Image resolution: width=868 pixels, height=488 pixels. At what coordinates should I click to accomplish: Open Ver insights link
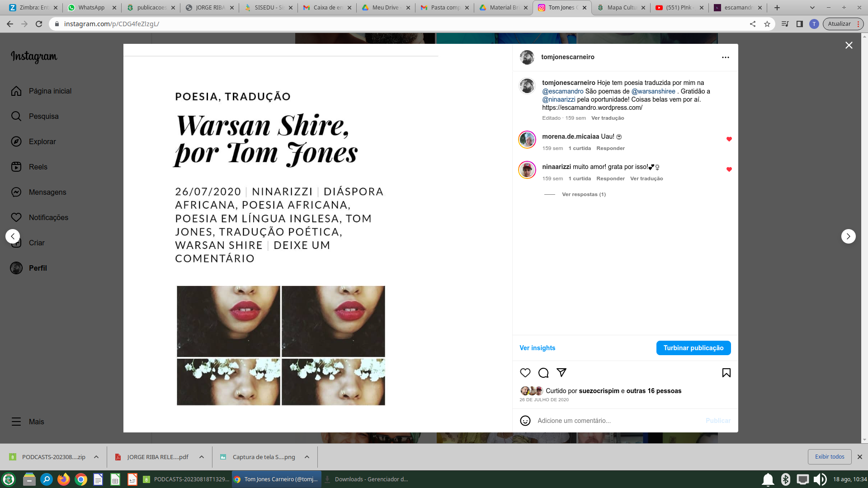pos(537,348)
